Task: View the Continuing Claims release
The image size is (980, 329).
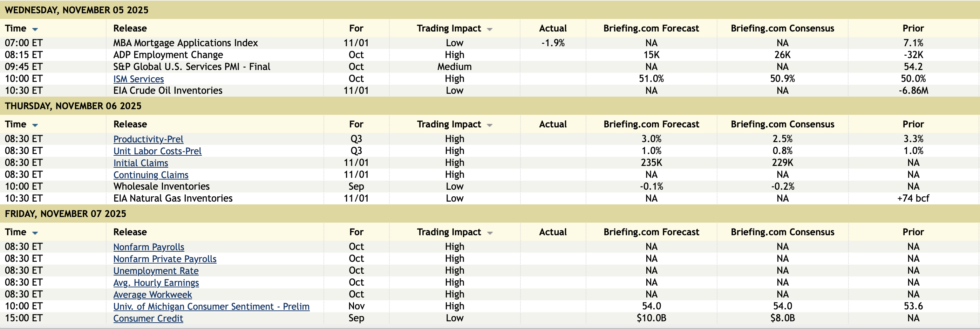Action: [151, 175]
